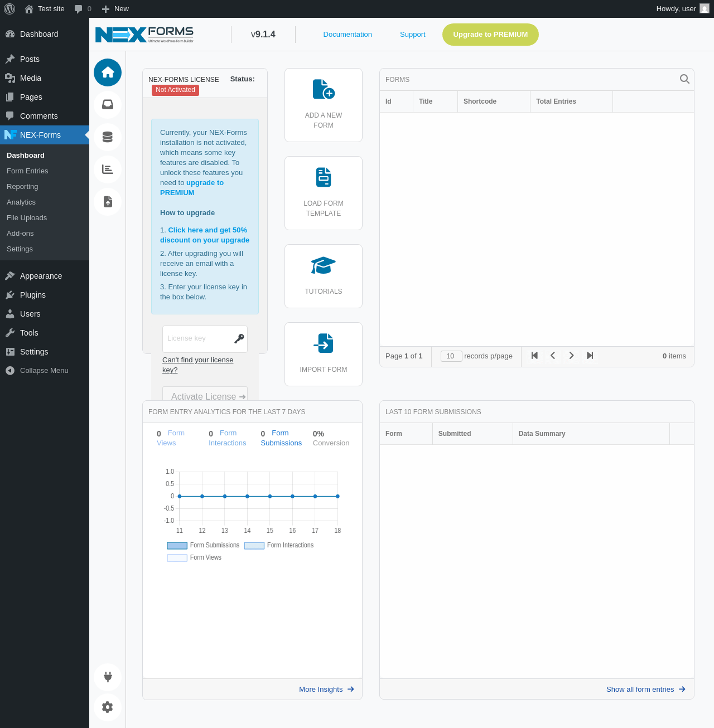Image resolution: width=714 pixels, height=728 pixels.
Task: Open add-ons plug icon
Action: tap(108, 677)
